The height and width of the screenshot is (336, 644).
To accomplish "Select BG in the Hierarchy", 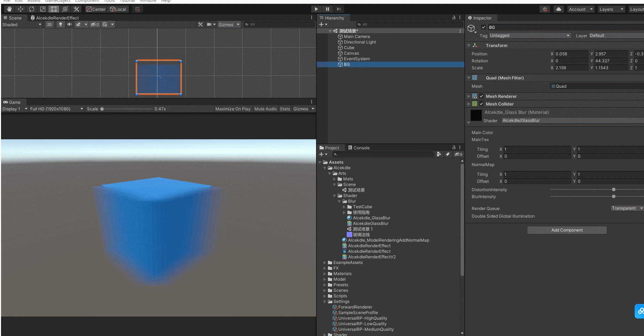I will click(x=347, y=64).
